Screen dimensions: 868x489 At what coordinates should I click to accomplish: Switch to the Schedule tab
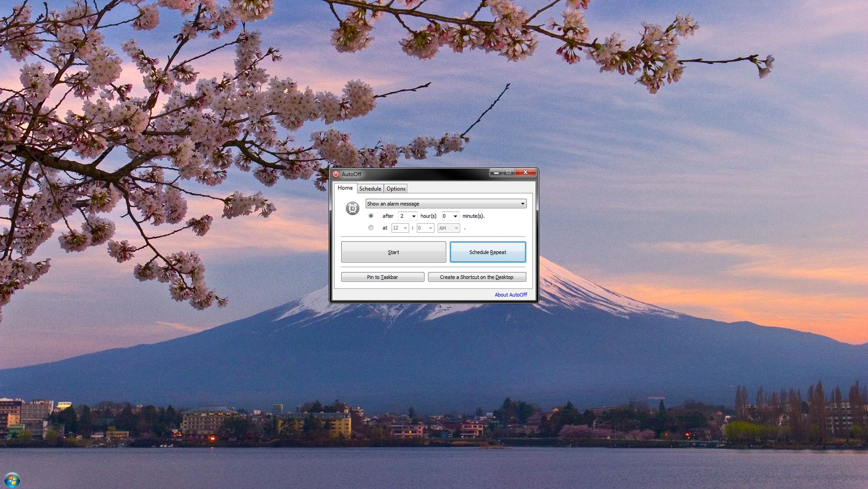coord(370,189)
